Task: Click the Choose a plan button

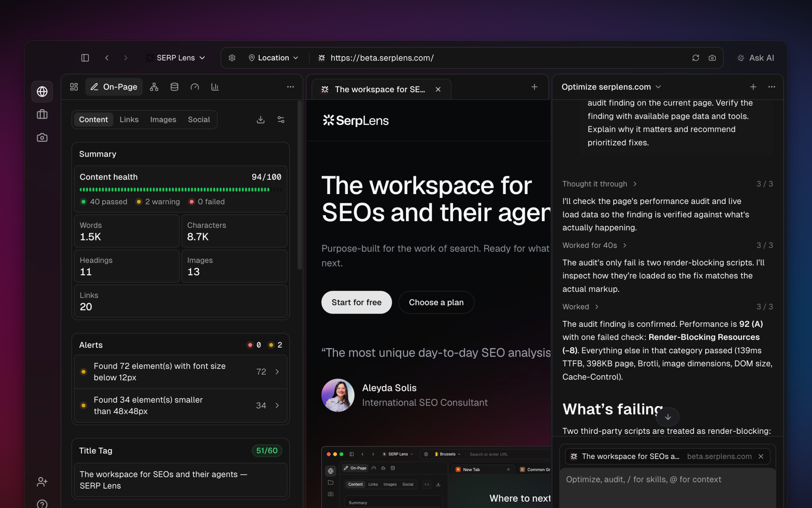Action: click(x=436, y=302)
